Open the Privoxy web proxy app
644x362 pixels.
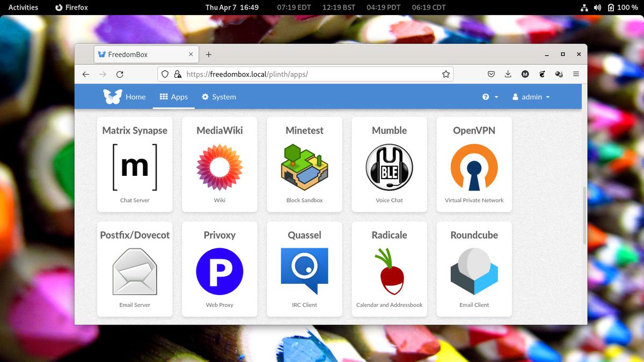pyautogui.click(x=219, y=268)
